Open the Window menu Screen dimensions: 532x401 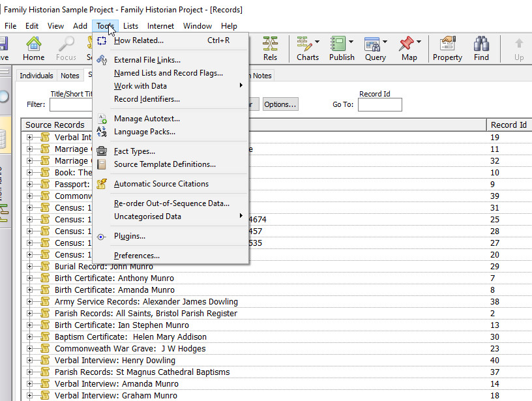(x=198, y=26)
